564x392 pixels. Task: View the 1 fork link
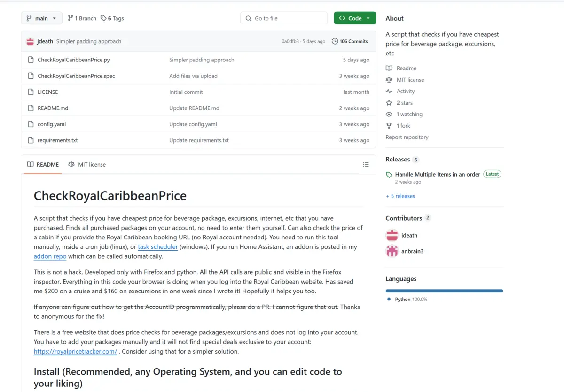click(398, 126)
